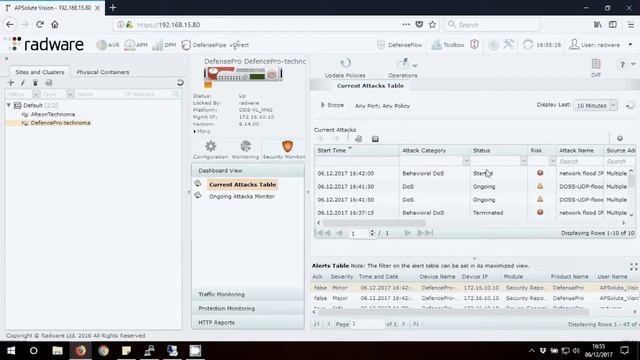Viewport: 640px width, 360px height.
Task: Select the Minor severity alert row
Action: (475, 288)
